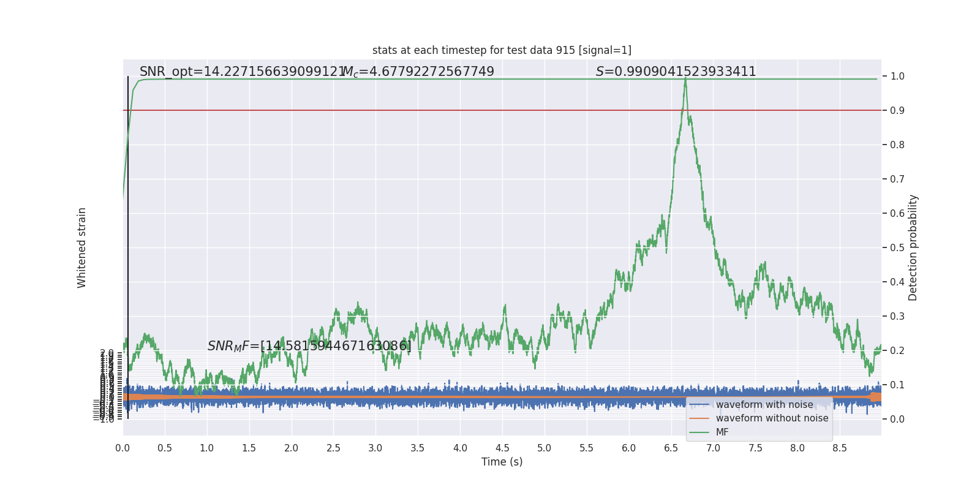980x490 pixels.
Task: Click the green MF line swatch in legend
Action: 699,432
